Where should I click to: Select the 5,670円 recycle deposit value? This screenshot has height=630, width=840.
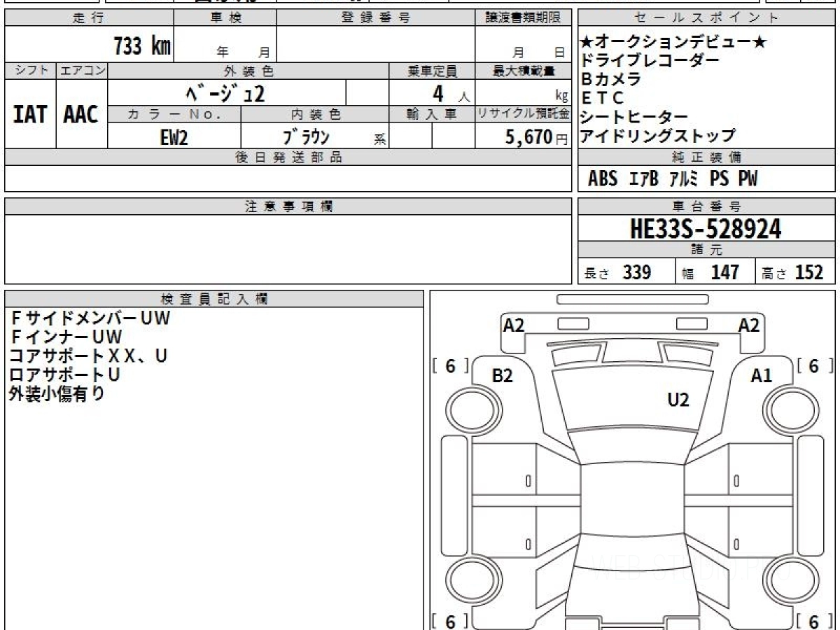[536, 137]
